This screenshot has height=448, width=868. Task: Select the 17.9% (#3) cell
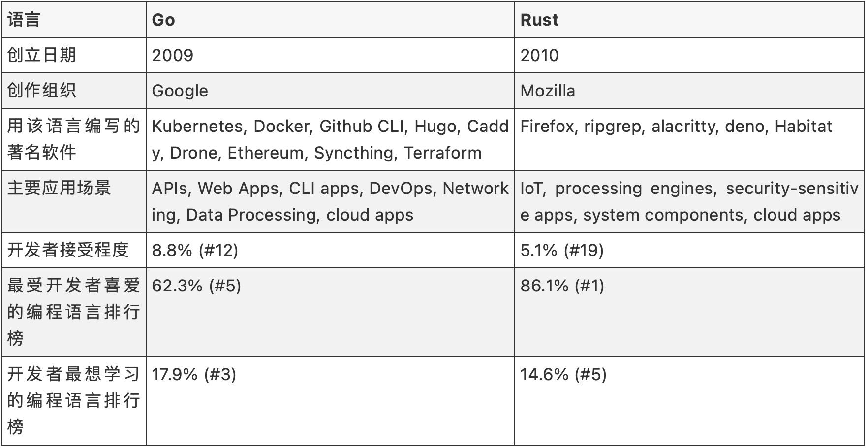coord(194,374)
